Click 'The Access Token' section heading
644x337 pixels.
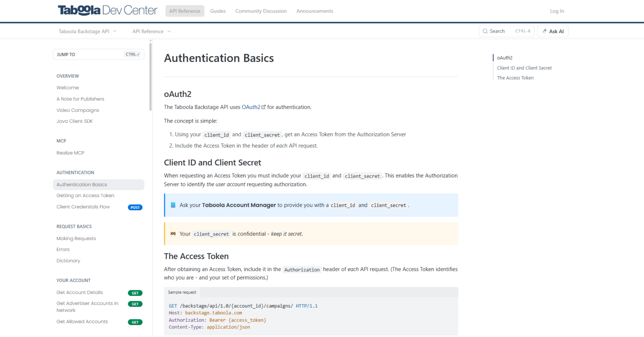196,256
